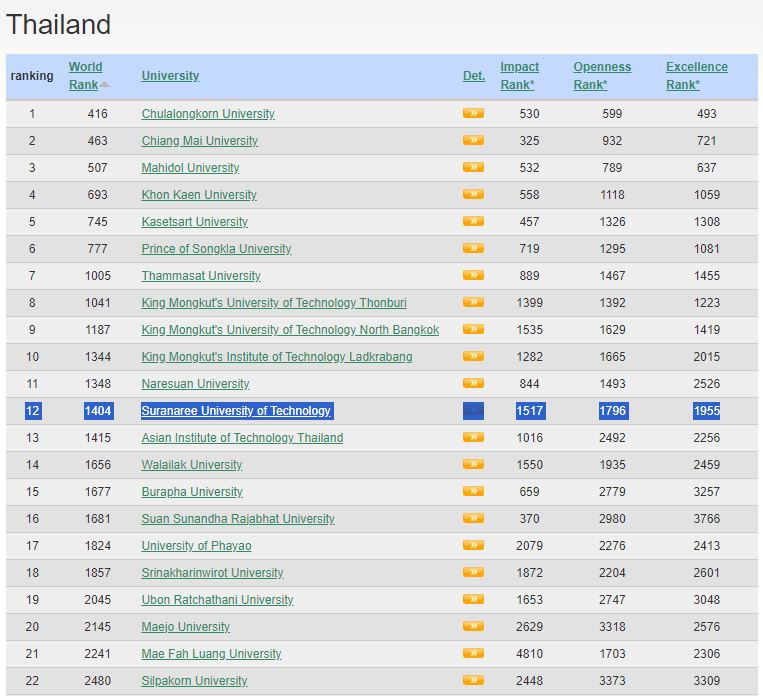Screen dimensions: 763x696
Task: Open details arrow icon for Kasetsart University
Action: [473, 221]
